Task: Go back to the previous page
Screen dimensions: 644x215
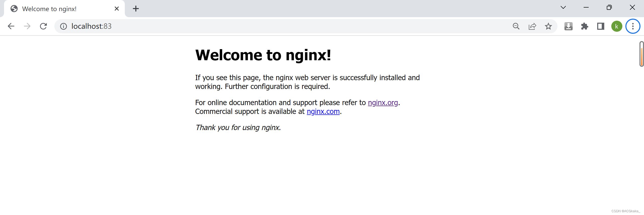Action: (x=11, y=26)
